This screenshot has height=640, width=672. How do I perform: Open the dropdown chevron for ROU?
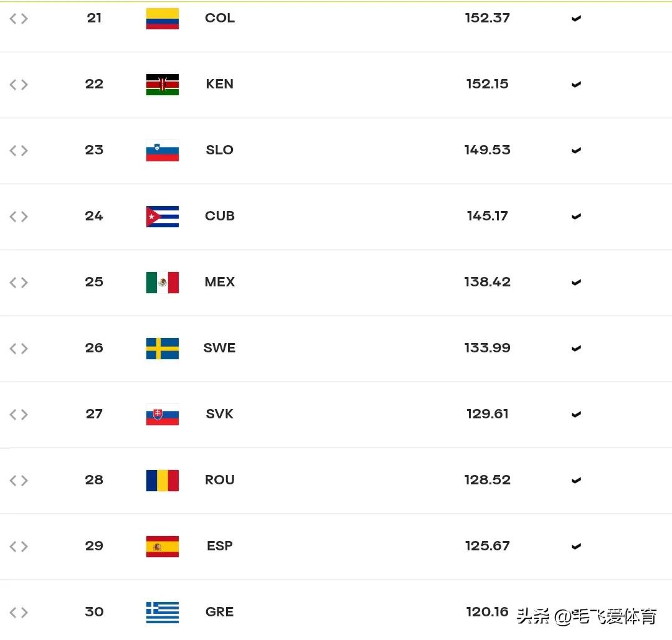coord(576,480)
